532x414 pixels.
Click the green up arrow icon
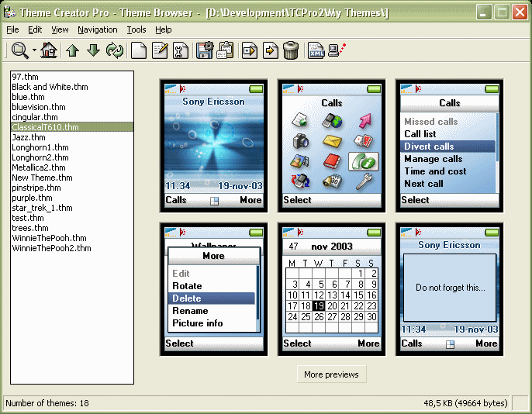[73, 50]
